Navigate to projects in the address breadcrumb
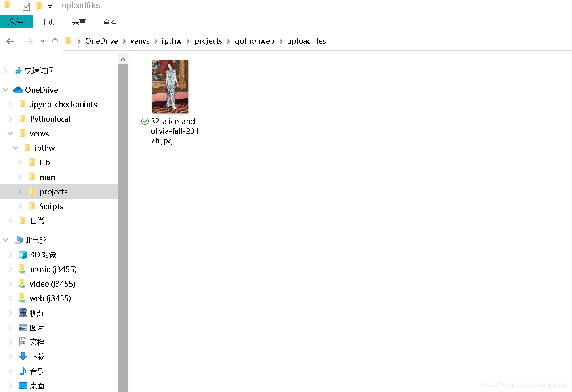Screen dimensions: 572x392 click(x=208, y=41)
